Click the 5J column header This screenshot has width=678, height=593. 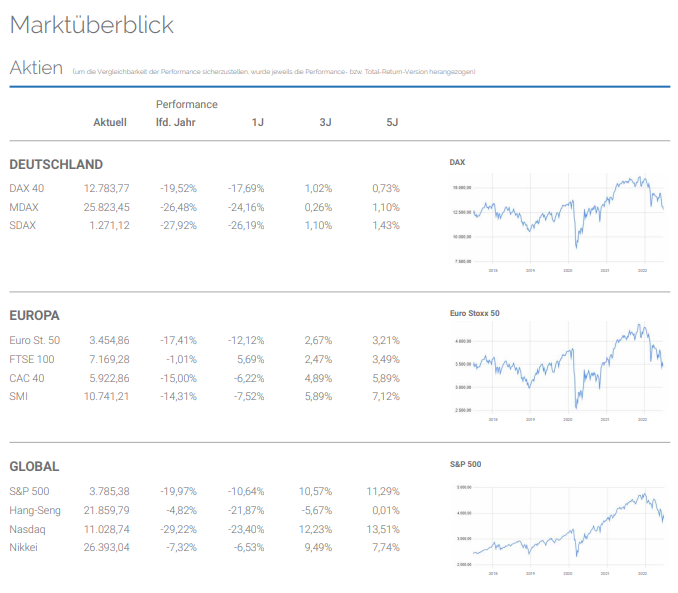coord(392,123)
